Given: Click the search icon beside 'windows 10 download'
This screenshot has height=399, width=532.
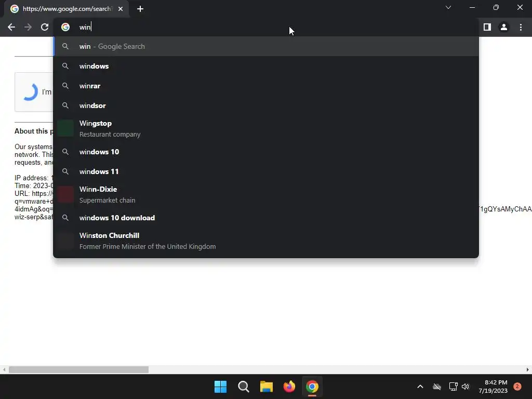Looking at the screenshot, I should click(x=65, y=218).
